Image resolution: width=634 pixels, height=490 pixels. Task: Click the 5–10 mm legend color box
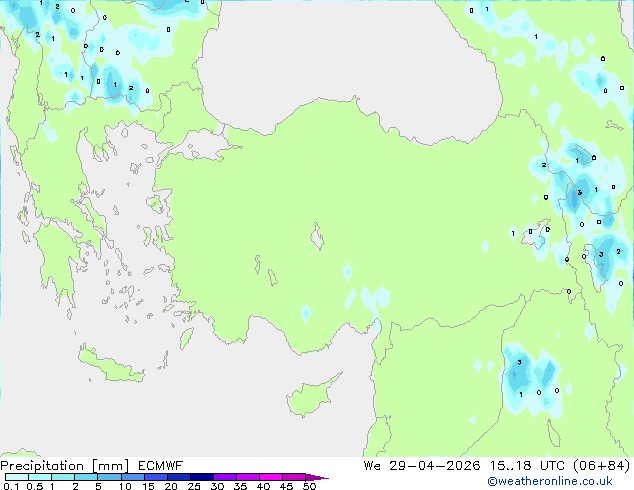(x=109, y=477)
